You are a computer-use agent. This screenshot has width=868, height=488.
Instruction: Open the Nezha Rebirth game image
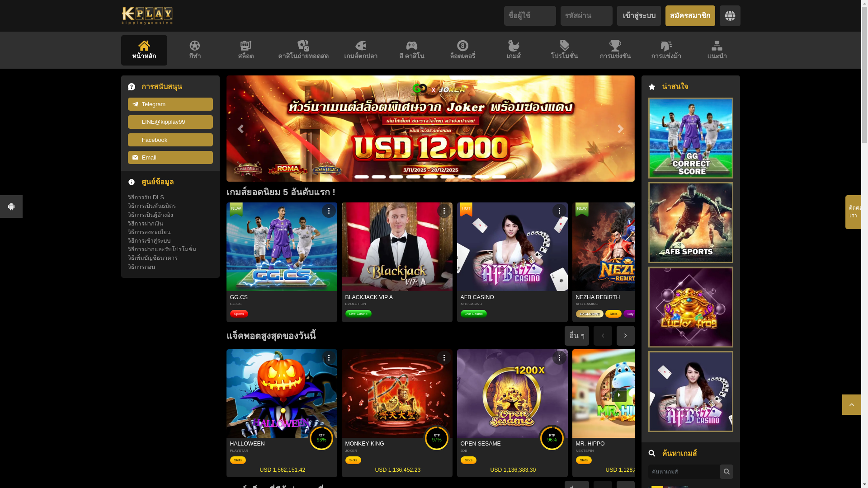pos(604,247)
